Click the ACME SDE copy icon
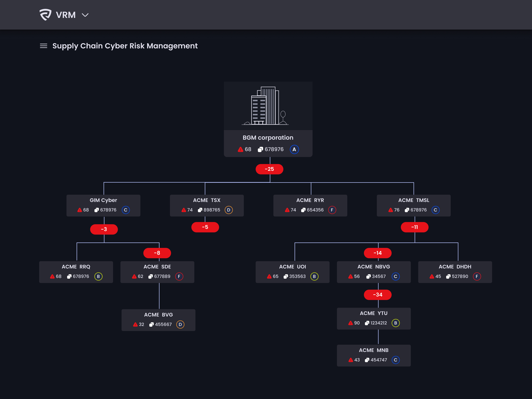 [151, 277]
